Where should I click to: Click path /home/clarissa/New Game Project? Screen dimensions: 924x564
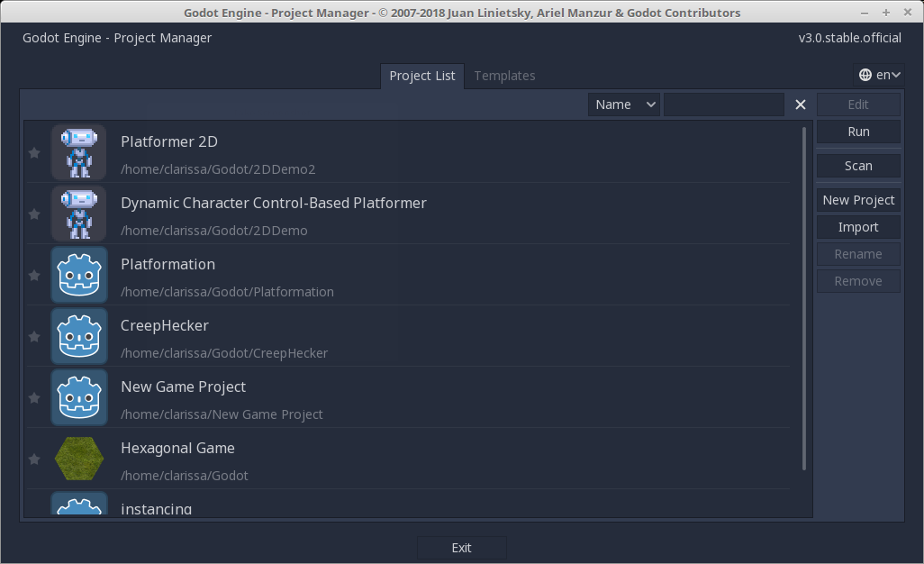point(222,415)
